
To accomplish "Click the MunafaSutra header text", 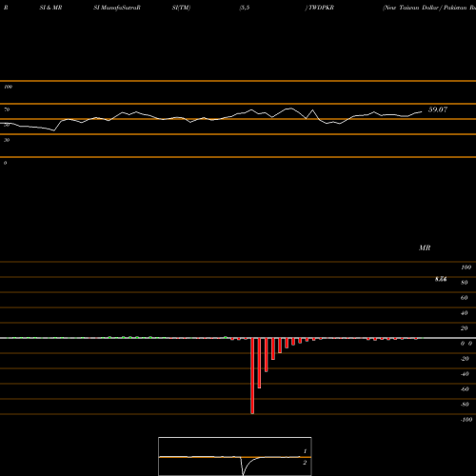I will [x=120, y=8].
